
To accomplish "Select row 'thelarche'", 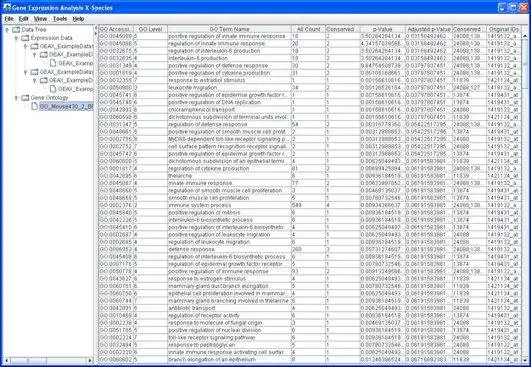I will [x=310, y=176].
